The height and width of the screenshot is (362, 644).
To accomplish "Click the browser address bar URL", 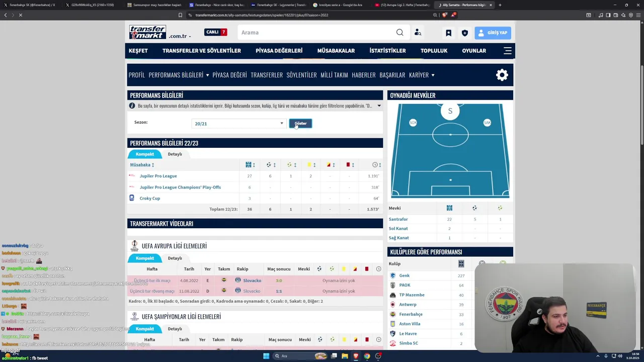I will pyautogui.click(x=262, y=15).
